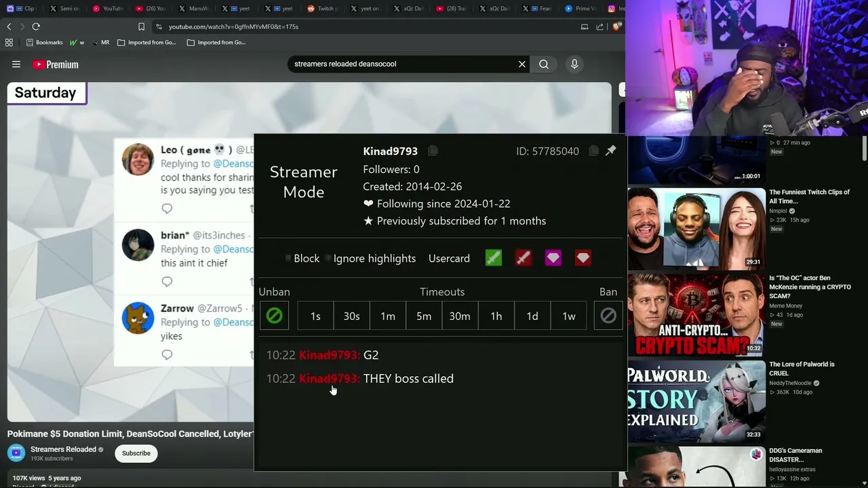The width and height of the screenshot is (868, 488).
Task: Click the green sword mod icon
Action: [494, 258]
